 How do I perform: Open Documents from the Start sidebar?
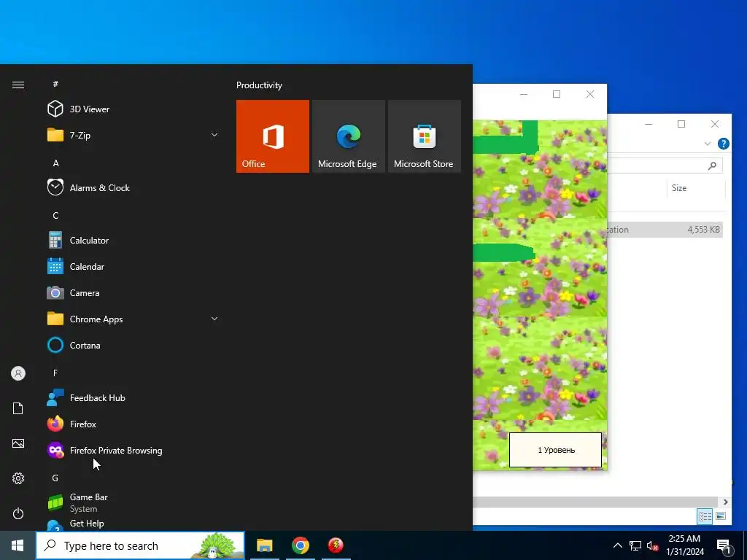click(18, 408)
